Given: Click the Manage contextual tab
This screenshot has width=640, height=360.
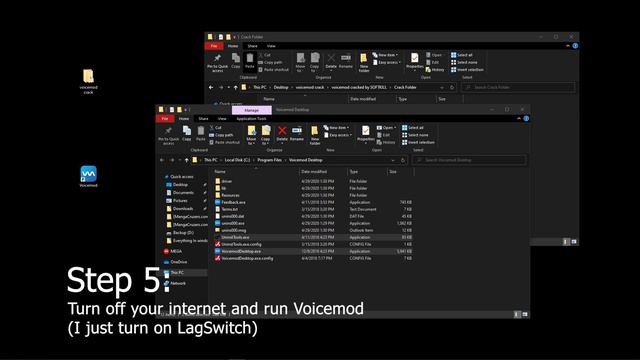Looking at the screenshot, I should [251, 110].
